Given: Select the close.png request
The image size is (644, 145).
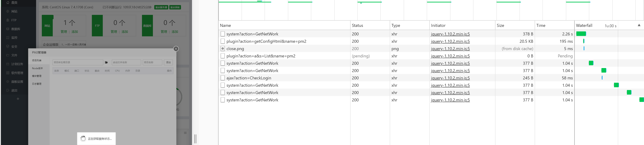Looking at the screenshot, I should click(x=431, y=49).
